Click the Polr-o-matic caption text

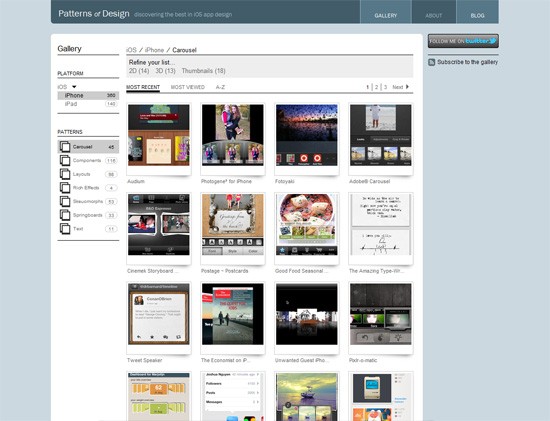pyautogui.click(x=363, y=360)
